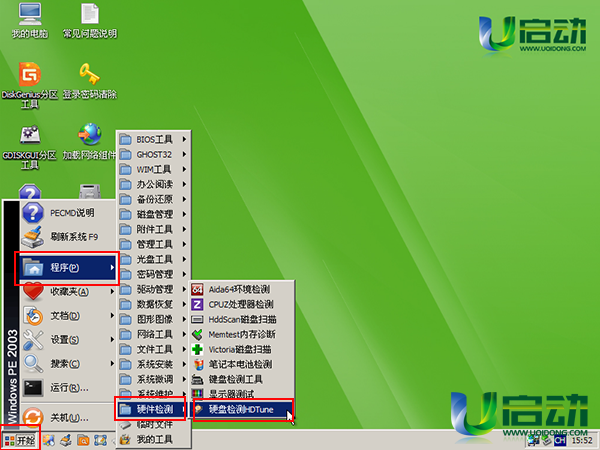Screen dimensions: 600x450
Task: Click the blue-framed screenshot quick launch icon
Action: (x=100, y=440)
